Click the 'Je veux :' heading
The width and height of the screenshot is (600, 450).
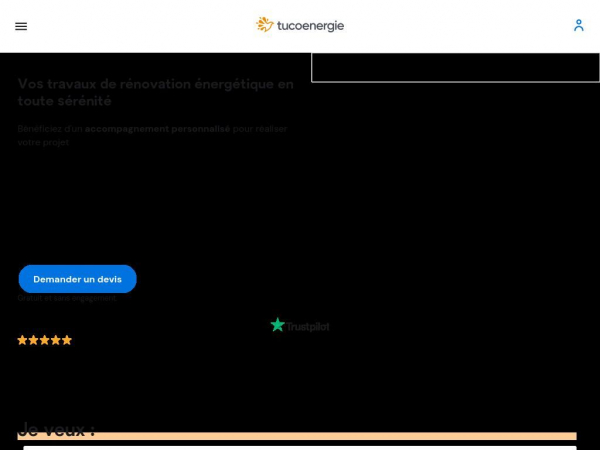(x=56, y=429)
